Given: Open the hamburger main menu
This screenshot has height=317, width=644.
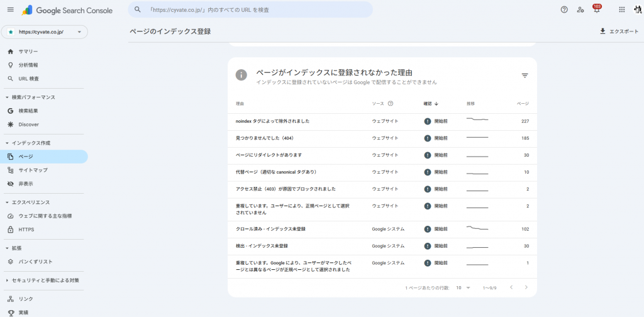Looking at the screenshot, I should coord(10,9).
